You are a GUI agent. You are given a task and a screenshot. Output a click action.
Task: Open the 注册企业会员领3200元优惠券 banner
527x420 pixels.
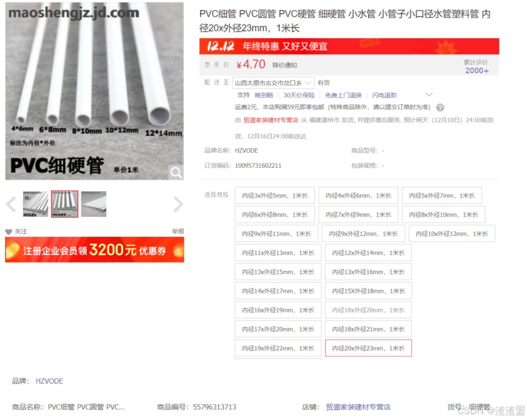coord(94,250)
